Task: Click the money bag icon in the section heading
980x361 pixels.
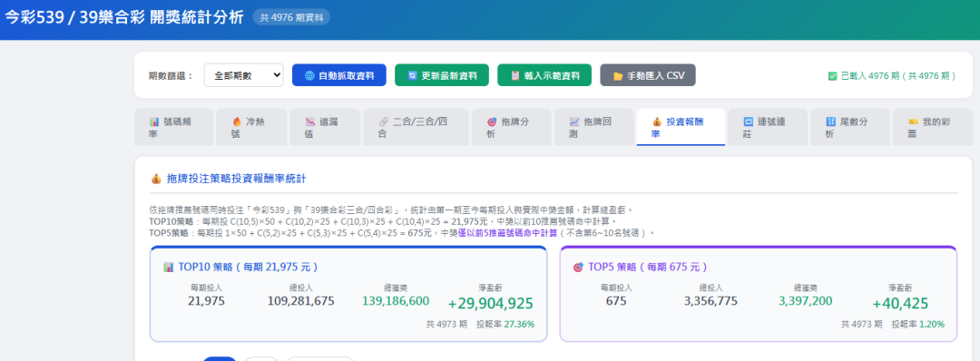Action: tap(156, 180)
